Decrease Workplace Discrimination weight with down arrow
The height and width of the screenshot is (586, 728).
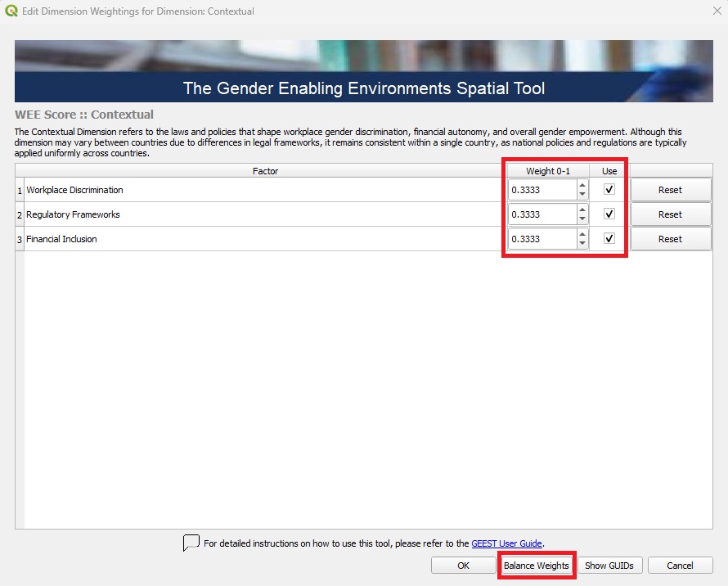tap(582, 193)
